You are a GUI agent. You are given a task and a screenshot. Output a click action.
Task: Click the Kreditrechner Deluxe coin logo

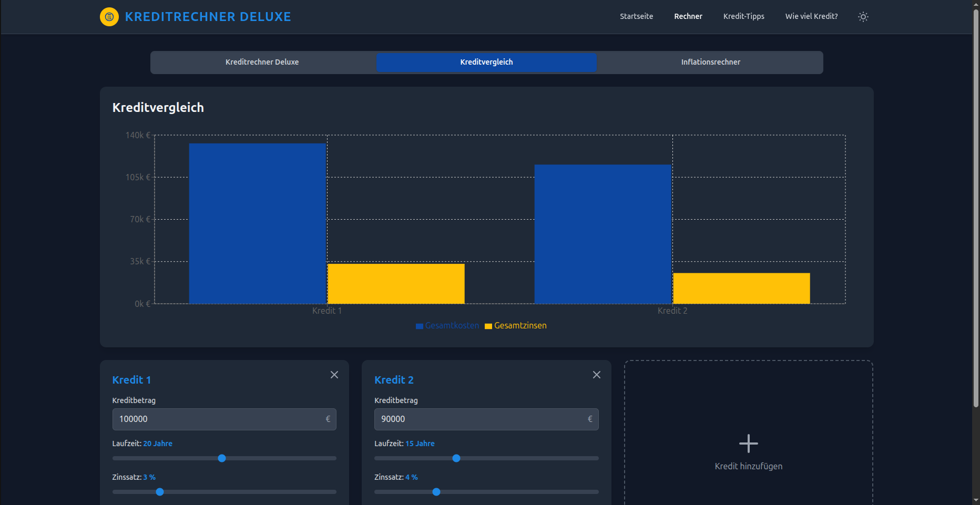(x=109, y=17)
